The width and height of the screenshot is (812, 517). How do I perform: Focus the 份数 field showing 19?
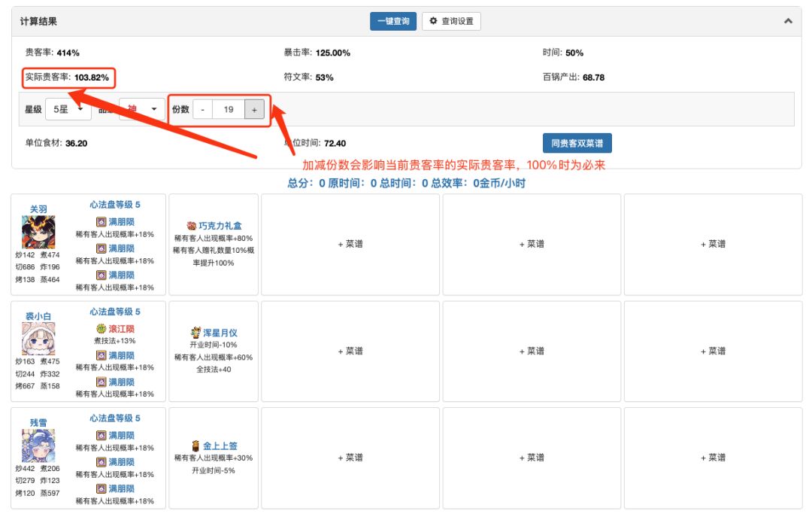(229, 109)
